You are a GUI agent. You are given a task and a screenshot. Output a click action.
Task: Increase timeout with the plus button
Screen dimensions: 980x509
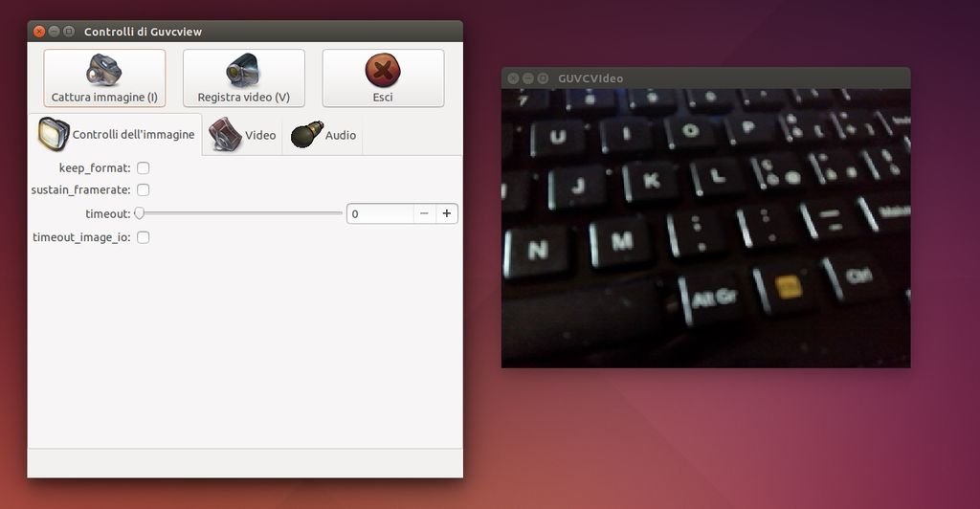[x=447, y=213]
